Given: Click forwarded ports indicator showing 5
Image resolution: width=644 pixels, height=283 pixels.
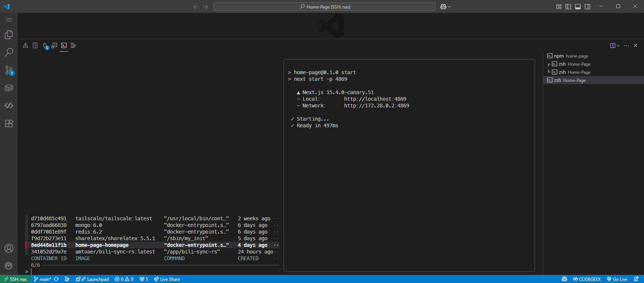Looking at the screenshot, I should coord(144,279).
